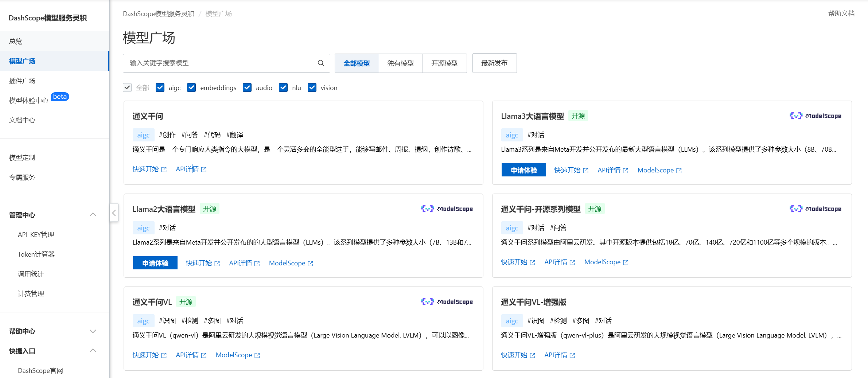The width and height of the screenshot is (868, 378).
Task: Click ModelScope logo on 通义千问-开源系列模型 card
Action: pyautogui.click(x=816, y=209)
